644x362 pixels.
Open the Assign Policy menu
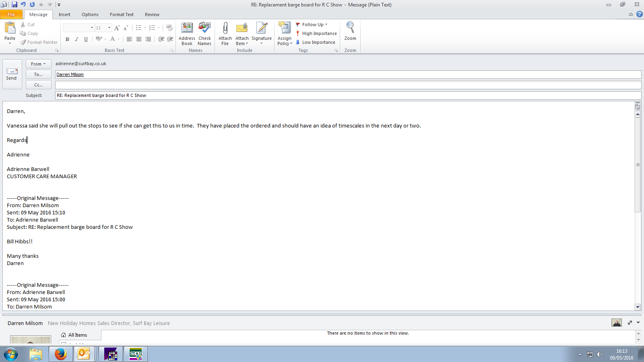point(285,34)
